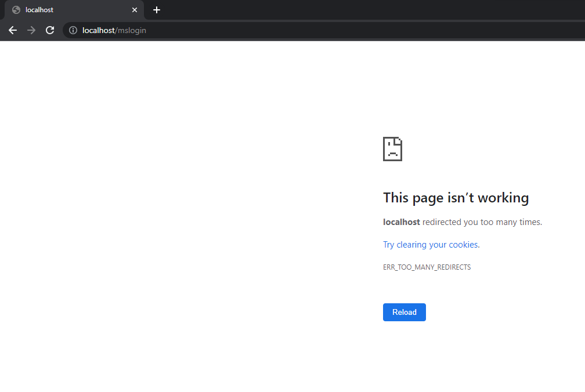Click the forward navigation arrow
585x392 pixels.
click(31, 30)
